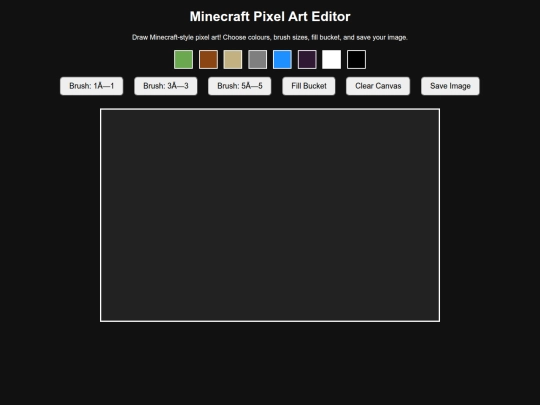Activate the Fill Bucket tool
The height and width of the screenshot is (405, 540).
click(x=309, y=86)
